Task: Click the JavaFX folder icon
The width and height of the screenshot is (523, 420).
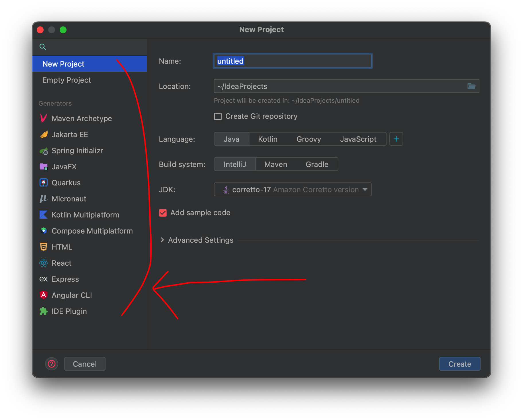Action: [44, 167]
